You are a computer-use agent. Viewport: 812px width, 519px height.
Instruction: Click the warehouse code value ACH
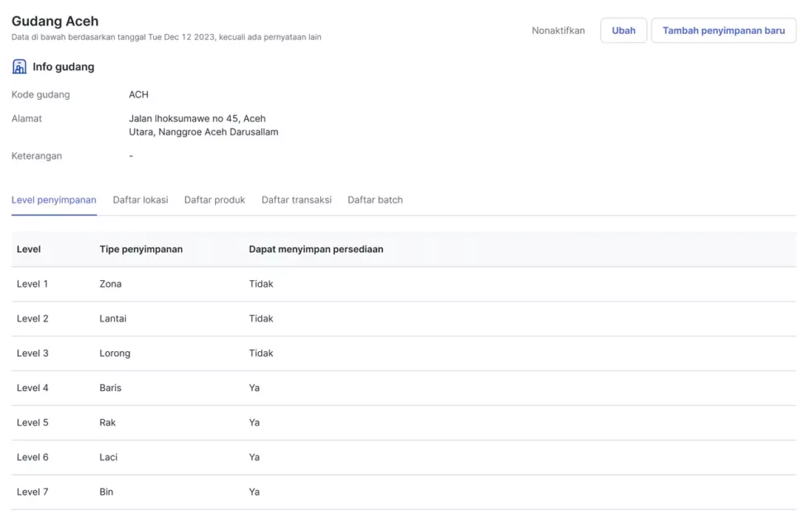pyautogui.click(x=138, y=95)
